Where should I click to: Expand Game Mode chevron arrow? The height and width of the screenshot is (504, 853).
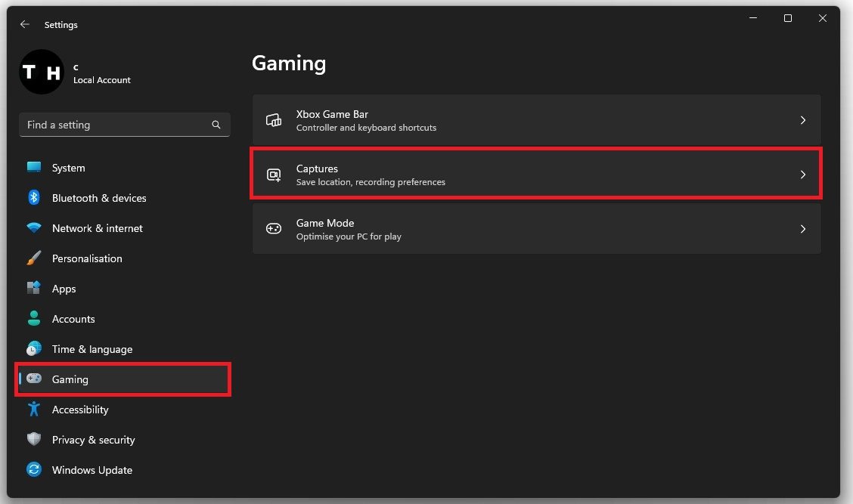802,229
